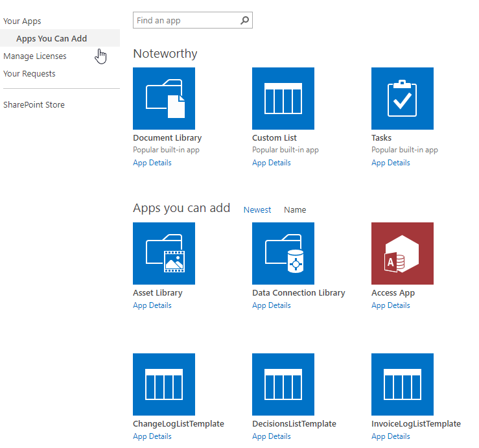
Task: Focus the Find an app search box
Action: tap(193, 20)
